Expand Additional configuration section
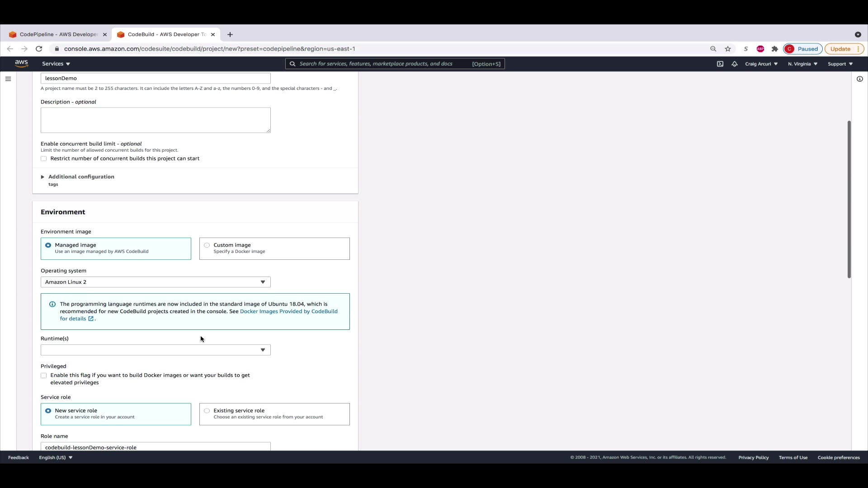Image resolution: width=868 pixels, height=488 pixels. pos(81,177)
